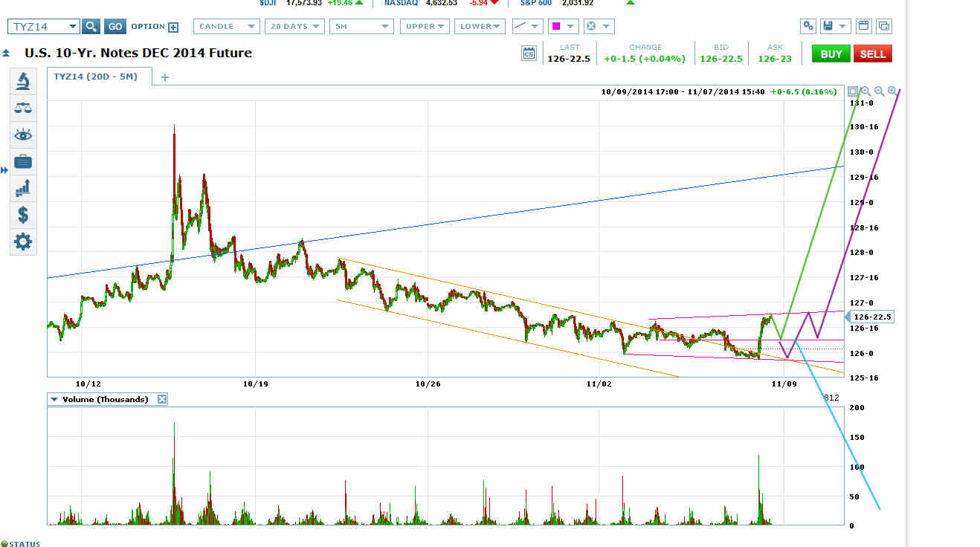Click the ASK value 126-23

[x=776, y=59]
